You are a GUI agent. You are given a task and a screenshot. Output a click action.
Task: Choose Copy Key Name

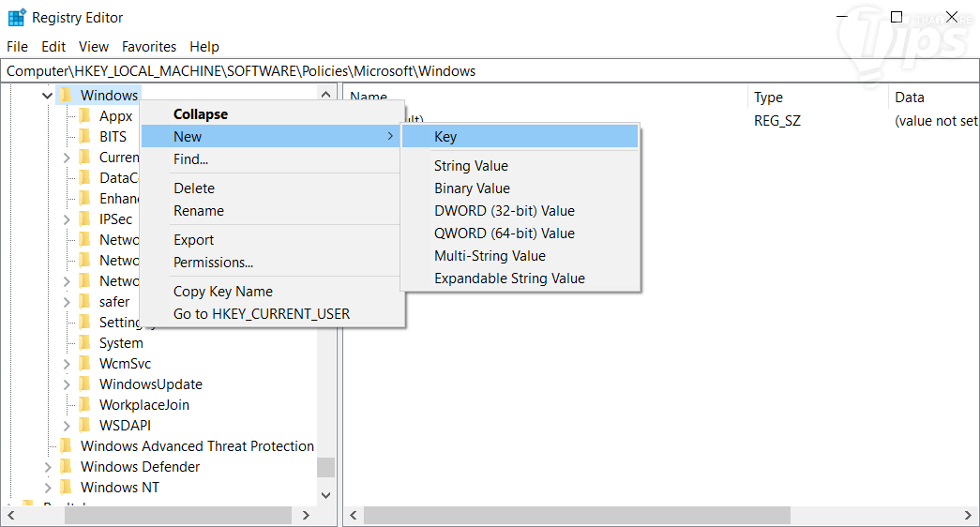pyautogui.click(x=271, y=292)
